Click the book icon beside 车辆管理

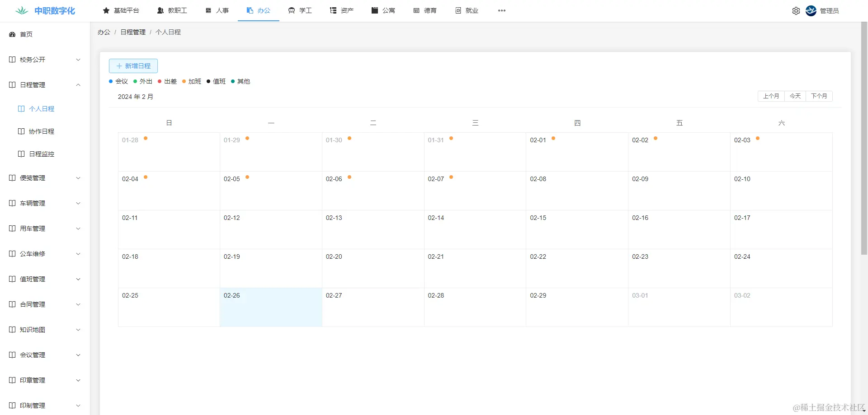pos(12,203)
